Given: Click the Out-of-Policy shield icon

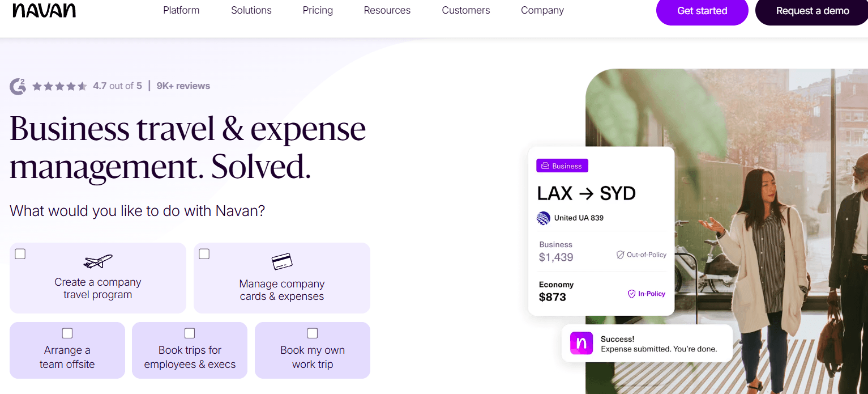Looking at the screenshot, I should coord(620,255).
